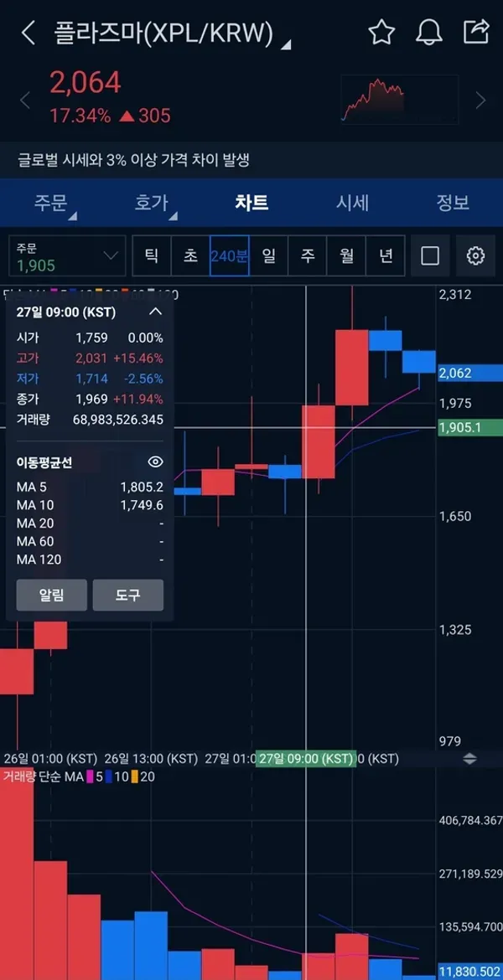Select the 240분 chart interval
This screenshot has height=980, width=503.
pyautogui.click(x=230, y=255)
